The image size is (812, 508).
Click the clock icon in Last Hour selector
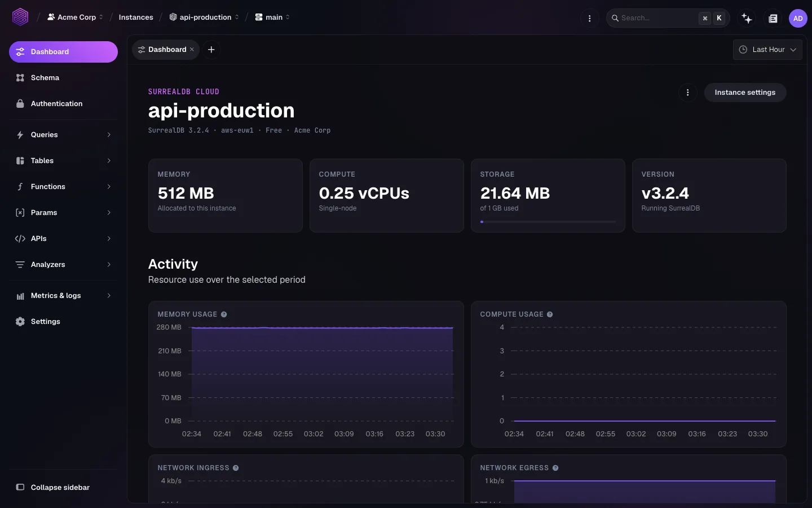pyautogui.click(x=743, y=50)
